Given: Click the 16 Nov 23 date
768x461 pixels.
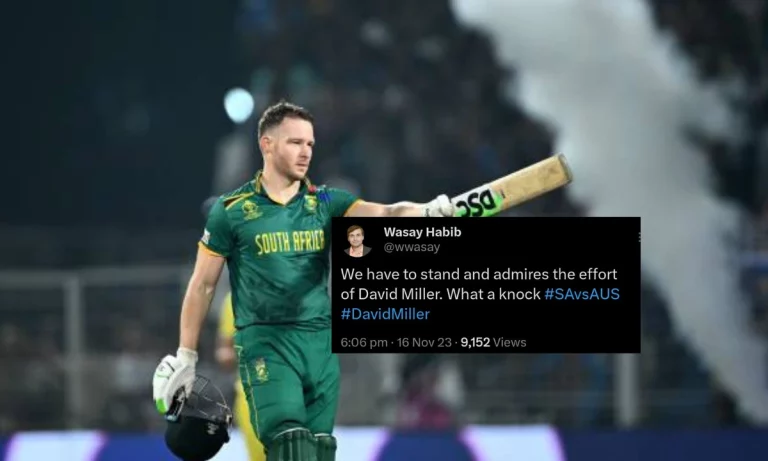Looking at the screenshot, I should 424,342.
